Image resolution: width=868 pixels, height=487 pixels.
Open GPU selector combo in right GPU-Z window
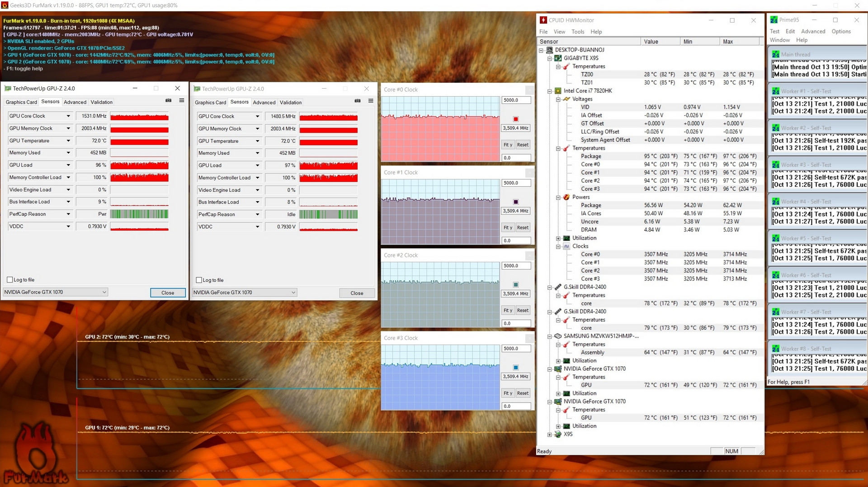[244, 293]
